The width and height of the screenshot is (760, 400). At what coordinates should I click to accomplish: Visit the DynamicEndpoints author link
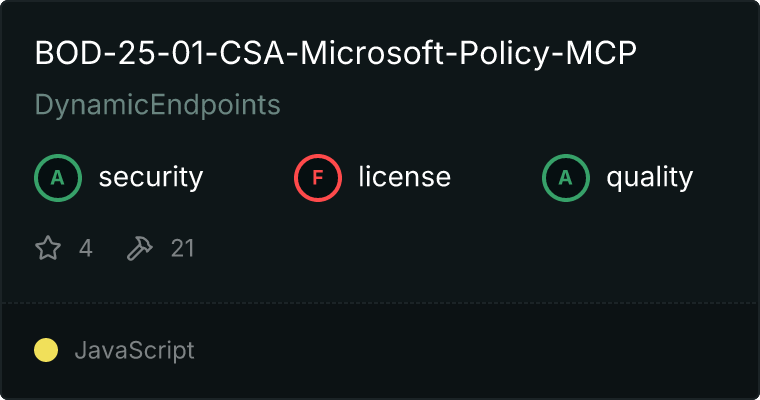[157, 105]
